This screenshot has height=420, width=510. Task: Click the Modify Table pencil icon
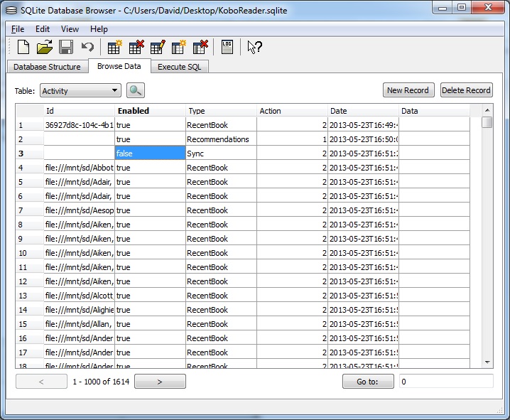[158, 47]
